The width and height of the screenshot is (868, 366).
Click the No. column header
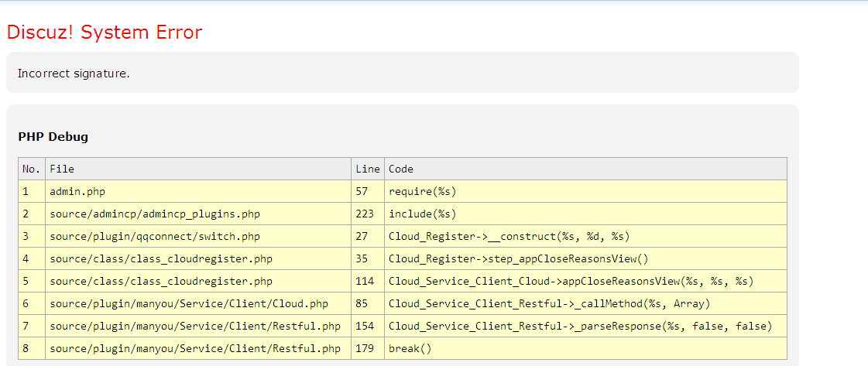[x=31, y=169]
